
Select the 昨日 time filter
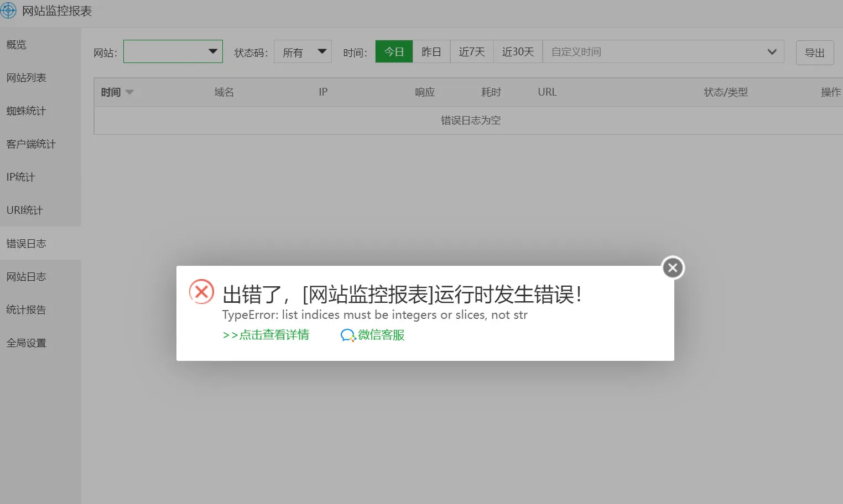(431, 51)
